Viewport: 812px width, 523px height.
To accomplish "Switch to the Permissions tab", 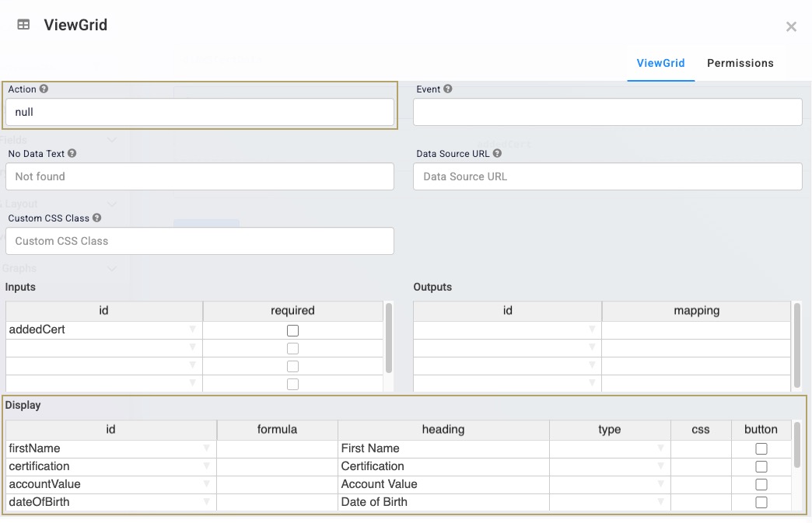I will (x=740, y=63).
